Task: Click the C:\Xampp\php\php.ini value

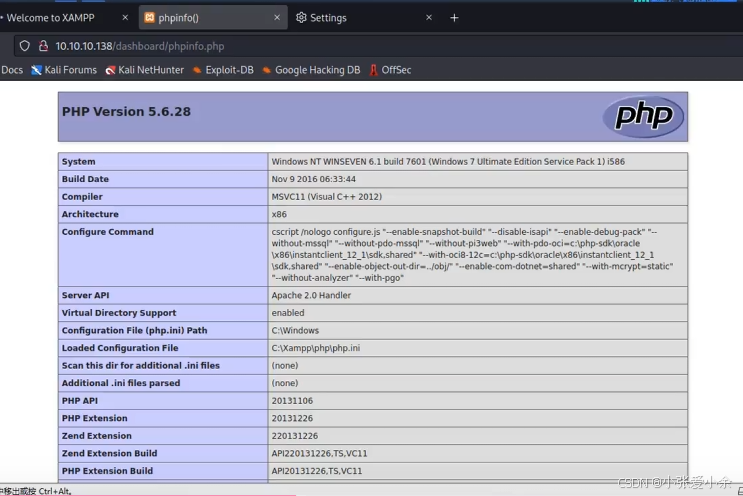Action: [316, 348]
